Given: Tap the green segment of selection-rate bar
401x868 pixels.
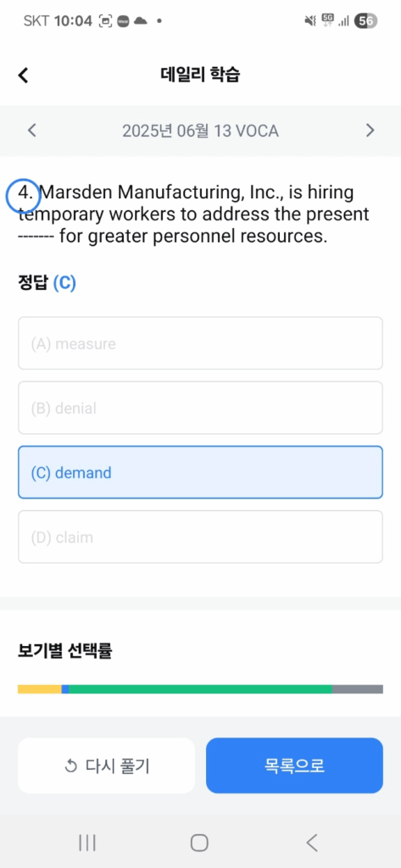Looking at the screenshot, I should pos(200,689).
